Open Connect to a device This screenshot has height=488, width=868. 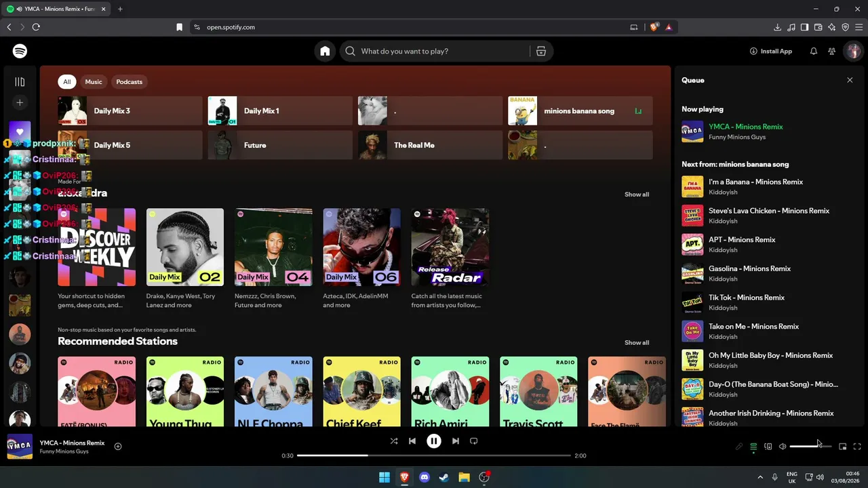point(768,447)
